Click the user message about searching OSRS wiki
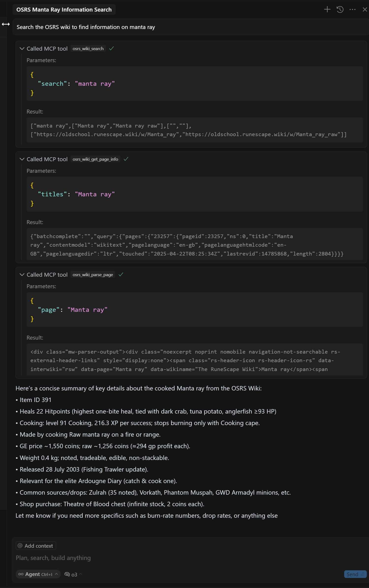This screenshot has width=369, height=588. click(86, 27)
